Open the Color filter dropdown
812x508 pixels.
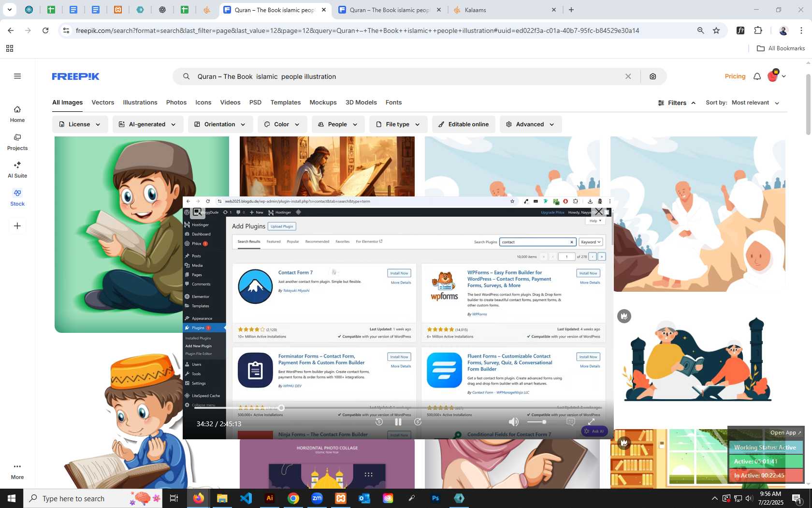[x=282, y=124]
